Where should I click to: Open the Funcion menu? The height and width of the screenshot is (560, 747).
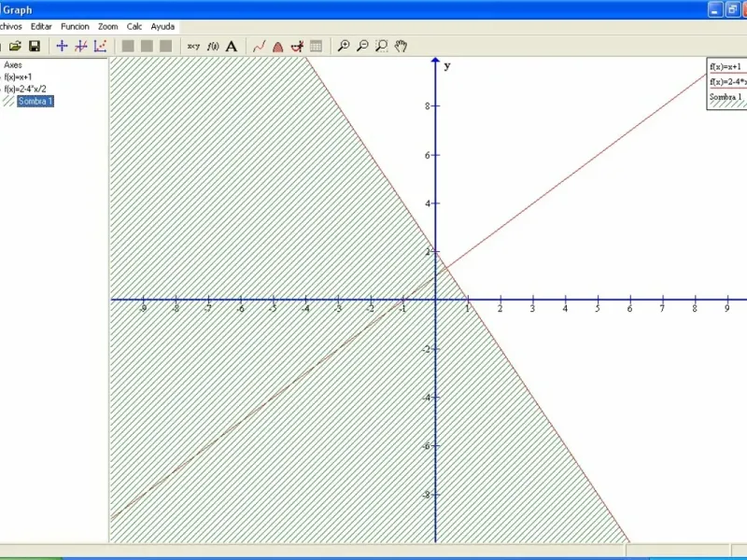click(x=75, y=27)
